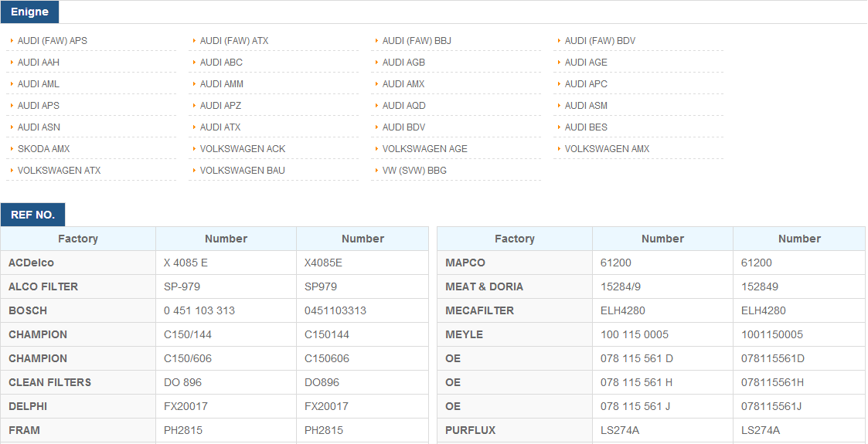The height and width of the screenshot is (444, 868).
Task: Click arrow icon next to VOLKSWAGEN ATX
Action: coord(12,170)
